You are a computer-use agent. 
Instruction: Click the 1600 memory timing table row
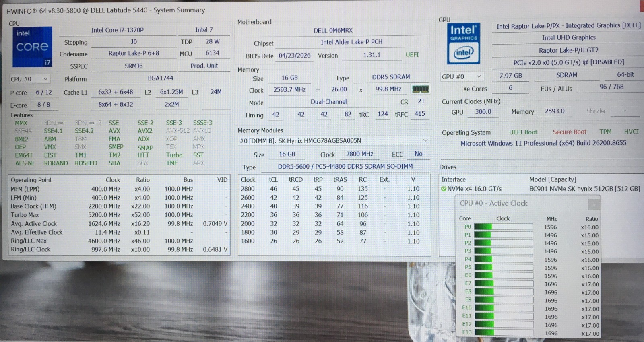click(x=334, y=241)
